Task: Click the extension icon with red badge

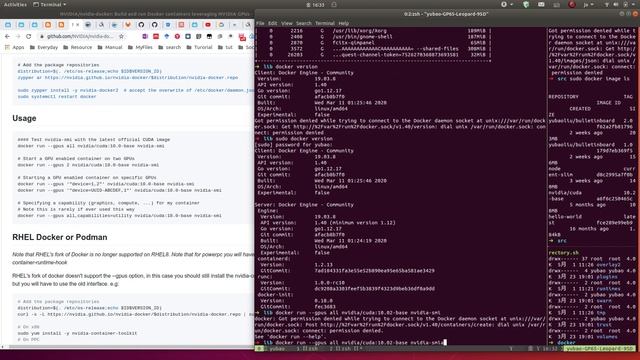Action: (242, 37)
